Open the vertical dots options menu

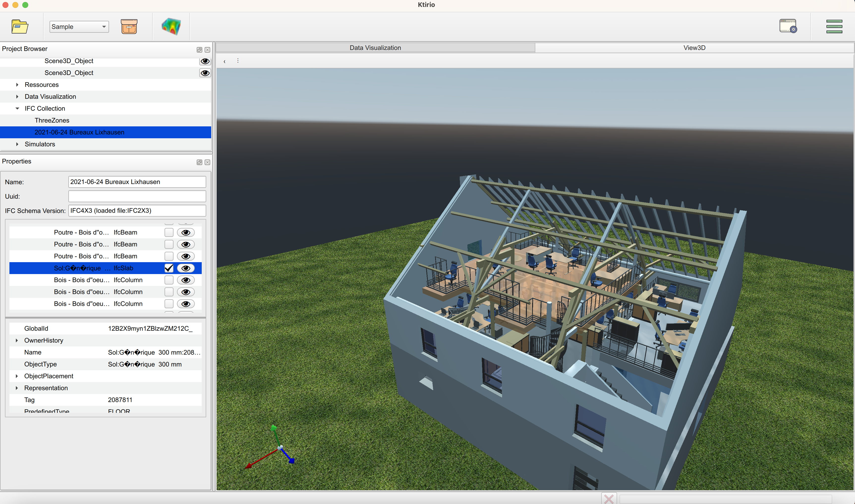point(238,61)
